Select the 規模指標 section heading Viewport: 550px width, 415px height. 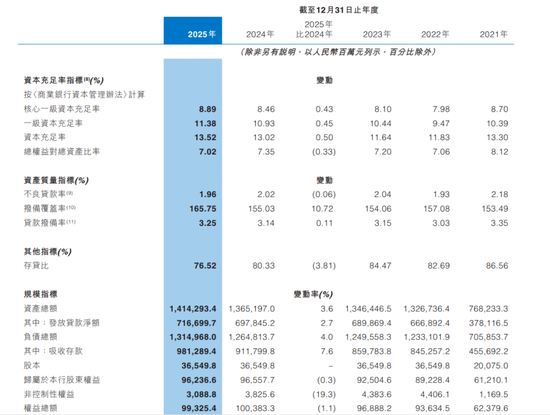click(x=40, y=294)
